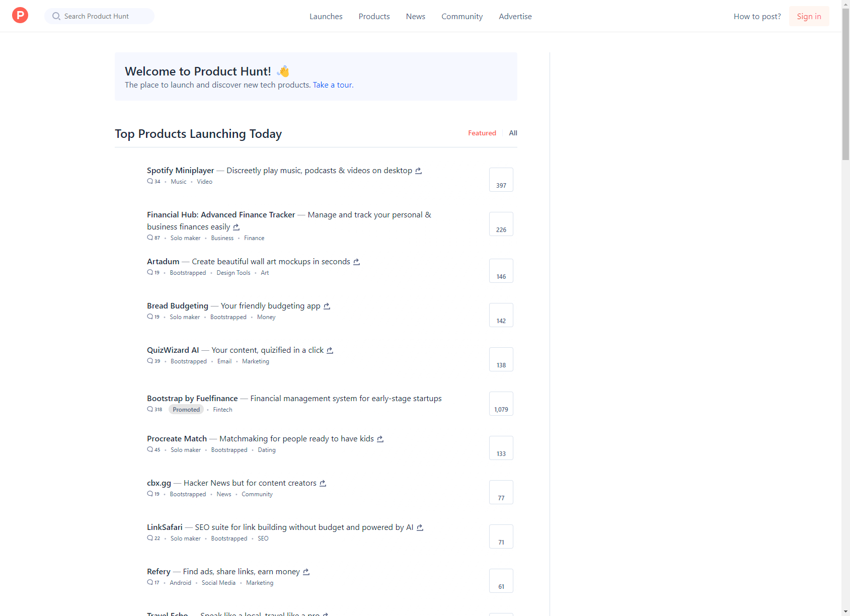Click QuizWizard AI comments icon

pyautogui.click(x=150, y=361)
